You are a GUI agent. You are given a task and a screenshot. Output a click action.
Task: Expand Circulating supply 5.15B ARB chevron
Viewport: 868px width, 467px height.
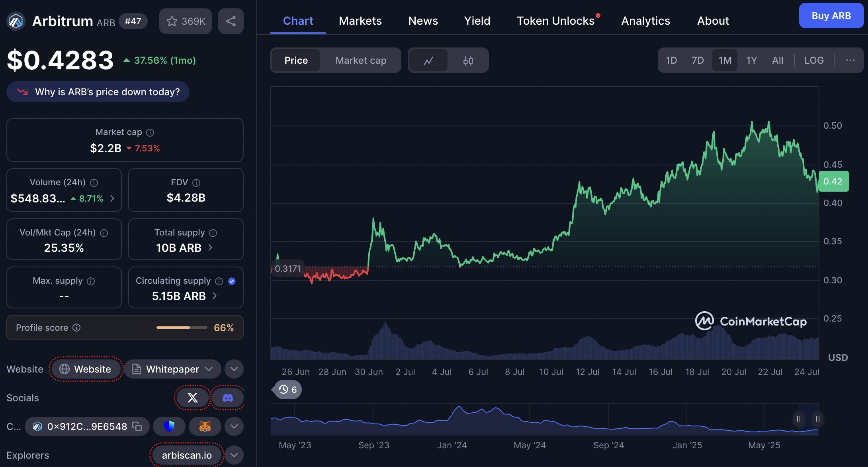[215, 296]
